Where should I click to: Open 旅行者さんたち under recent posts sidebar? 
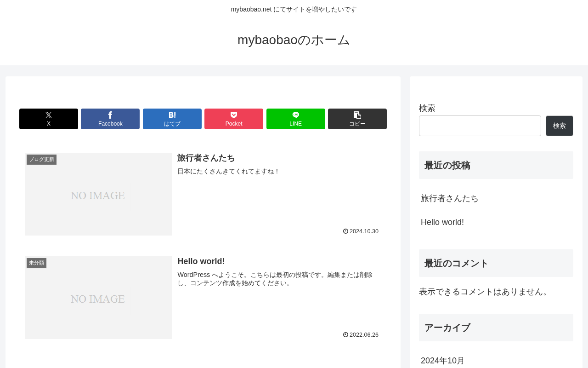[450, 198]
